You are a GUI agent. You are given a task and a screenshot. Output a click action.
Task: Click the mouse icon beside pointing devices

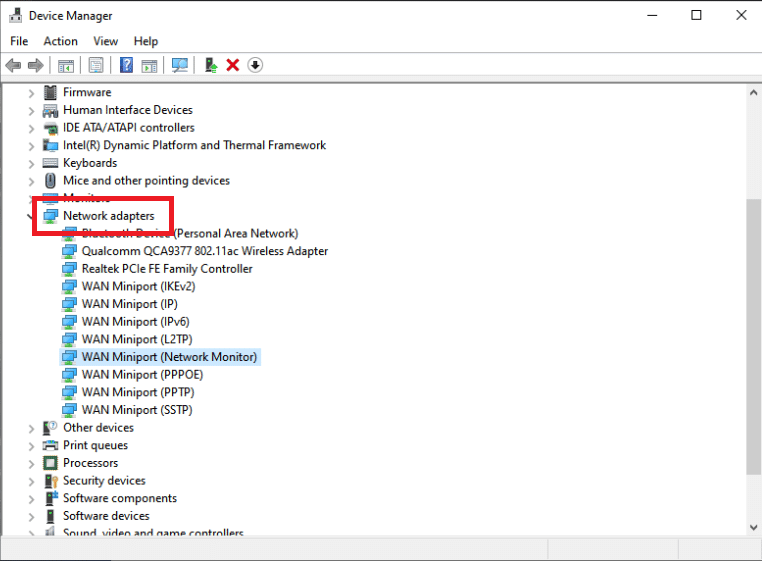pyautogui.click(x=50, y=181)
